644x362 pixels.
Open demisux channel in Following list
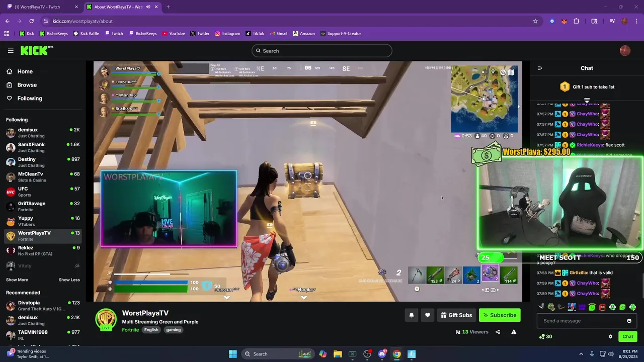point(43,133)
